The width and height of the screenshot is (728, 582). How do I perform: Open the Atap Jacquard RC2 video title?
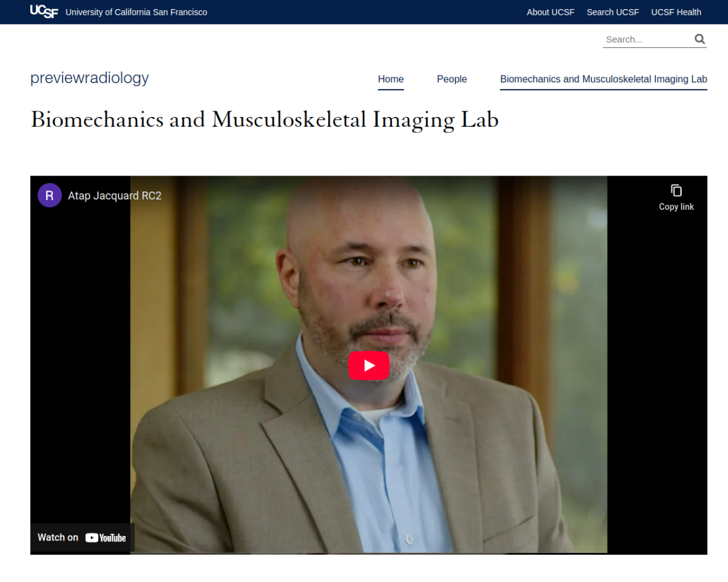pyautogui.click(x=115, y=196)
